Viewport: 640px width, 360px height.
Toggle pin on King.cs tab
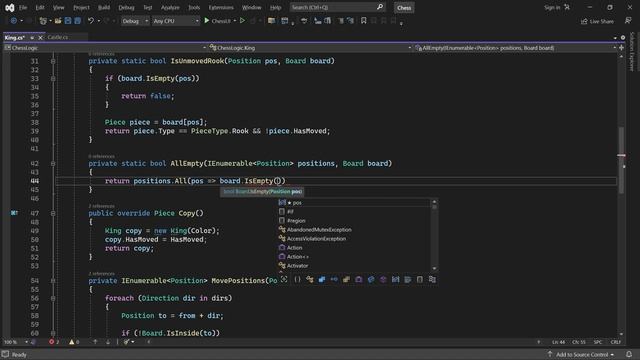pos(32,38)
